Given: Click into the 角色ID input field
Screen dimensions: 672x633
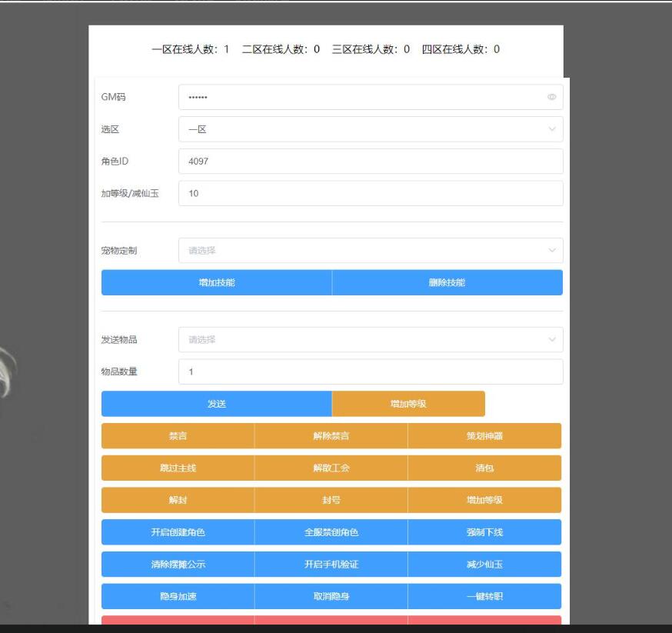Looking at the screenshot, I should 371,162.
